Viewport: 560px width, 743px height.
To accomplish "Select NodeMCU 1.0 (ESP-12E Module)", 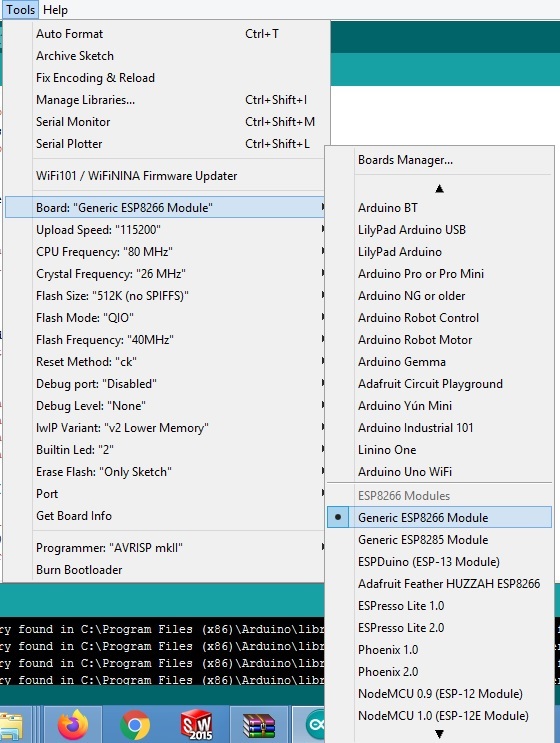I will pyautogui.click(x=439, y=716).
